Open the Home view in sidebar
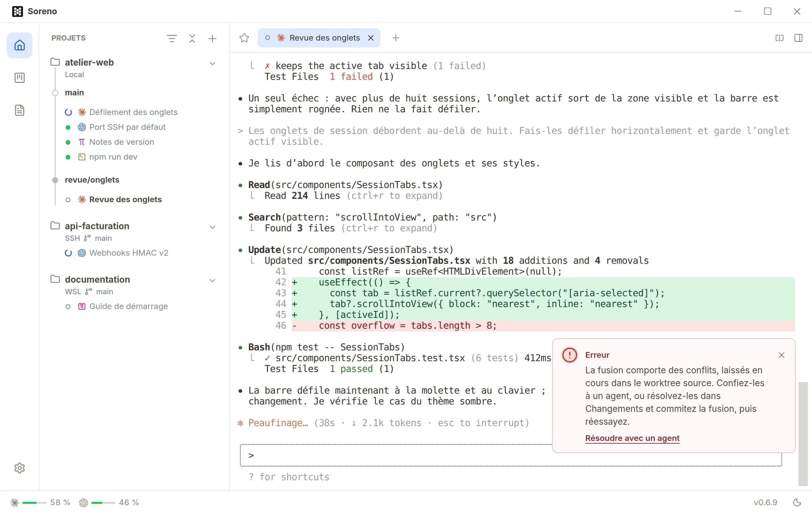The image size is (812, 514). [x=19, y=45]
